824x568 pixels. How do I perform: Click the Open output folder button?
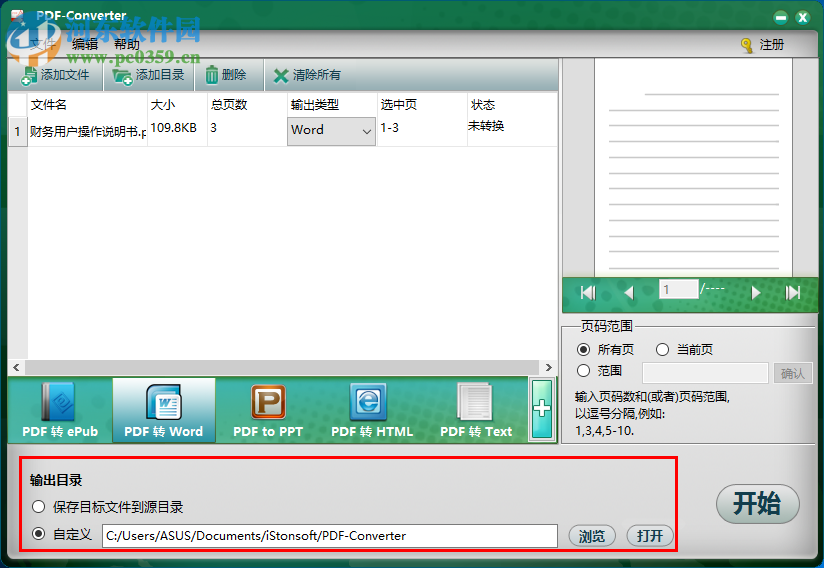pos(650,536)
